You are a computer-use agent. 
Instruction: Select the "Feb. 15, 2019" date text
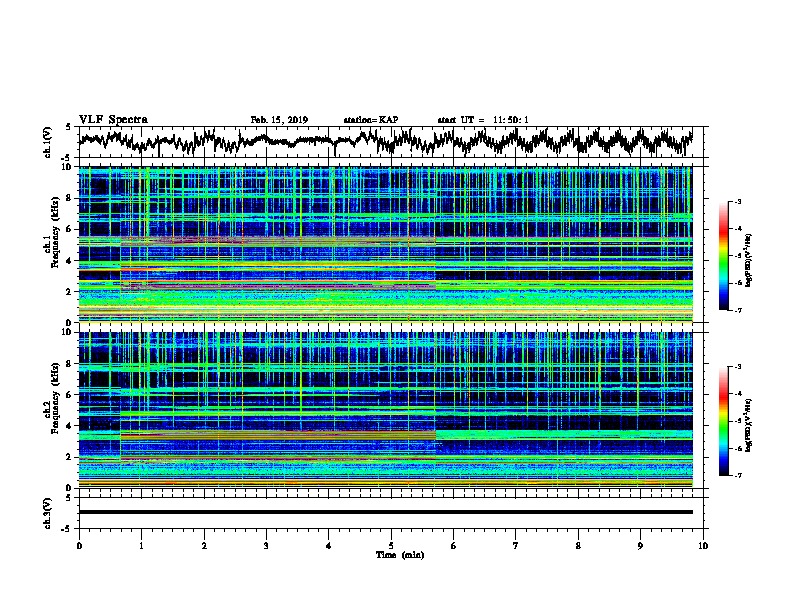[x=279, y=120]
